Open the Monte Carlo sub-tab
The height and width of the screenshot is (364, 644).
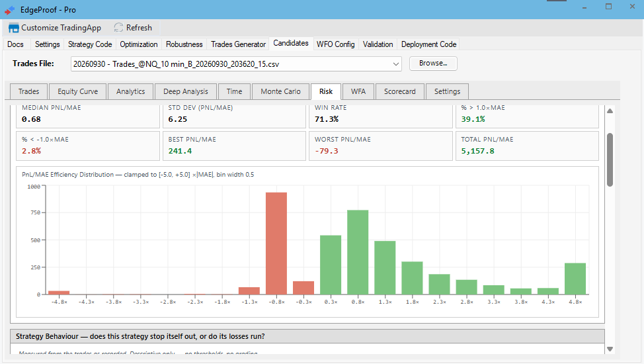coord(280,92)
